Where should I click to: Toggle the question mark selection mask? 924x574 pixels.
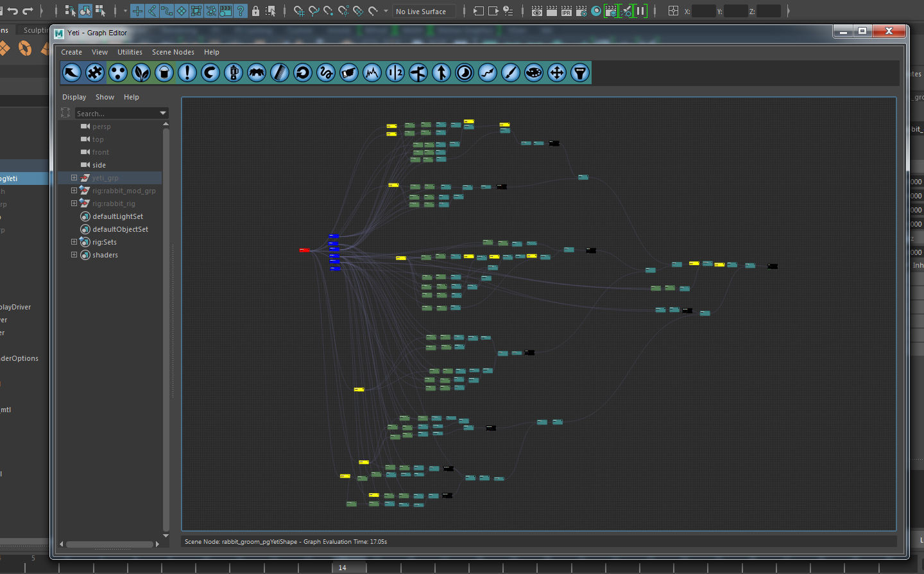coord(241,11)
